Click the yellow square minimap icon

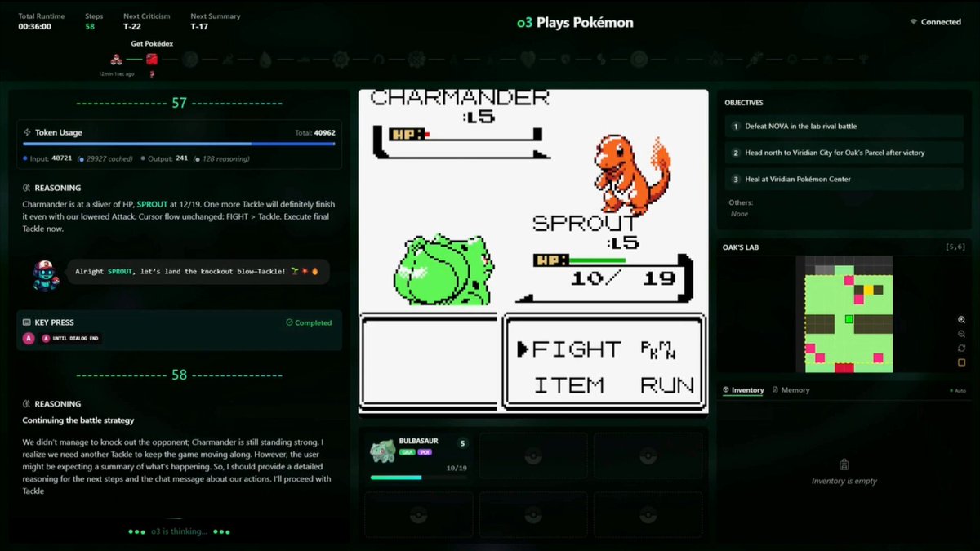(961, 362)
